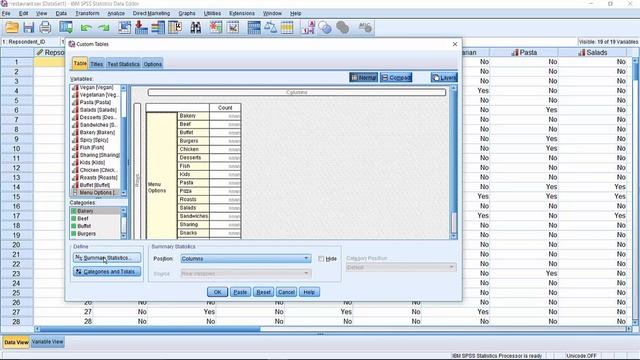Screen dimensions: 640x360
Task: Switch to Data View tab
Action: (16, 342)
